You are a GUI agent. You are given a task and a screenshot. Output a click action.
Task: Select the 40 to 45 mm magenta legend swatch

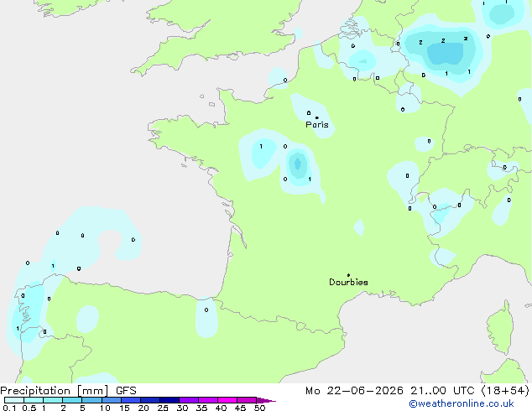[x=227, y=400]
